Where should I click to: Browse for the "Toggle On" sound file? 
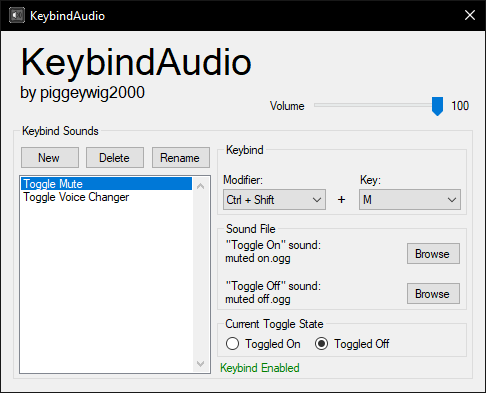[x=433, y=254]
